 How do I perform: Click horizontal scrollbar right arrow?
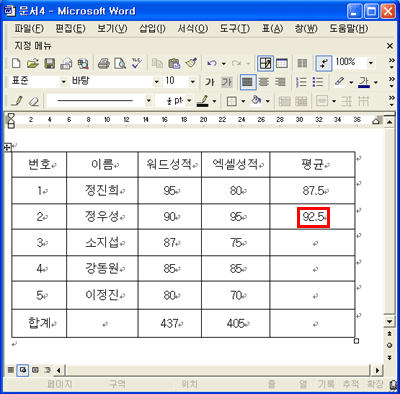pyautogui.click(x=377, y=370)
